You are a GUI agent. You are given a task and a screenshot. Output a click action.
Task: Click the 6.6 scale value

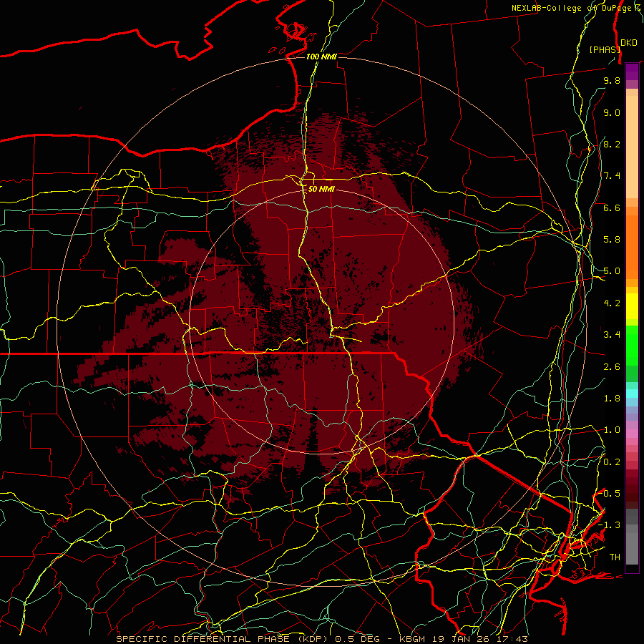coord(612,208)
